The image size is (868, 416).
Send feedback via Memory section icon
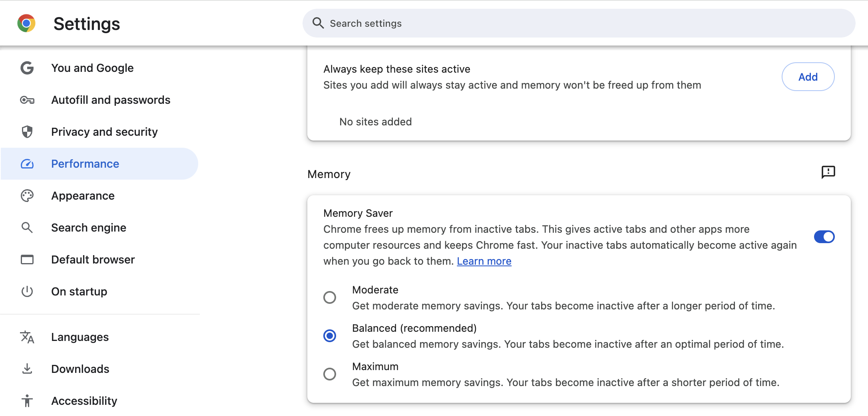(828, 172)
